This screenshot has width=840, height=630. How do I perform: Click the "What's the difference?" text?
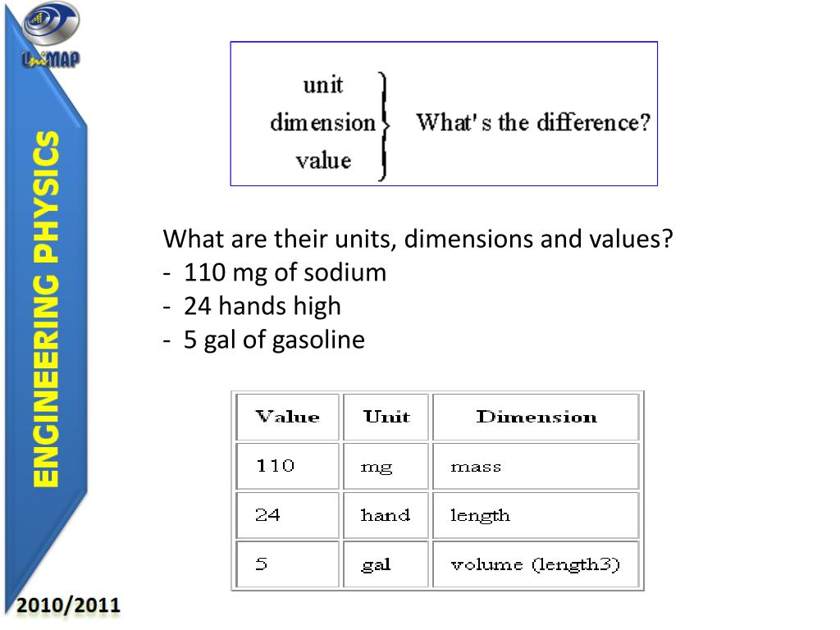(533, 123)
